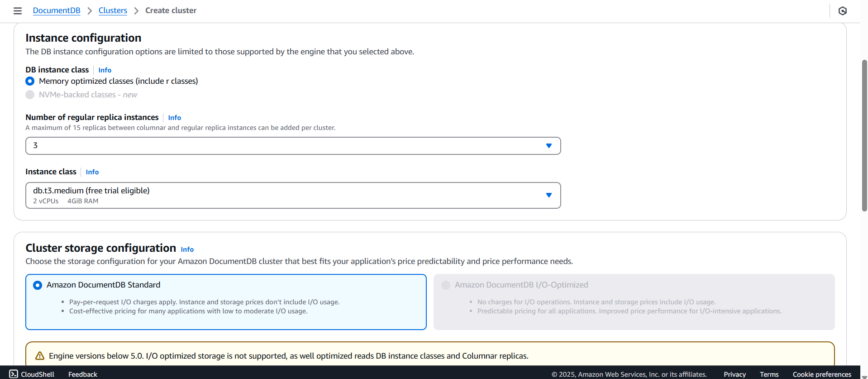Click the warning triangle icon in alert
Screen dimensions: 868x379
[x=40, y=356]
